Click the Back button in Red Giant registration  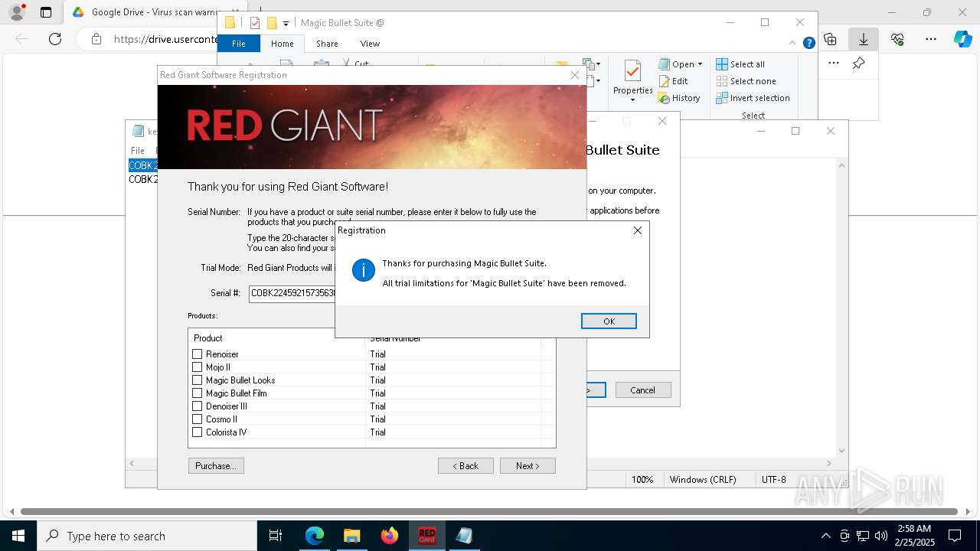click(465, 466)
